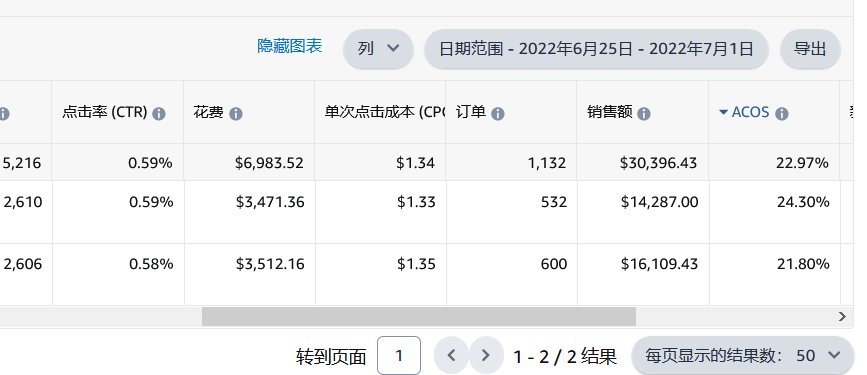Click the 转到页面 page number field
867x375 pixels.
pos(399,356)
